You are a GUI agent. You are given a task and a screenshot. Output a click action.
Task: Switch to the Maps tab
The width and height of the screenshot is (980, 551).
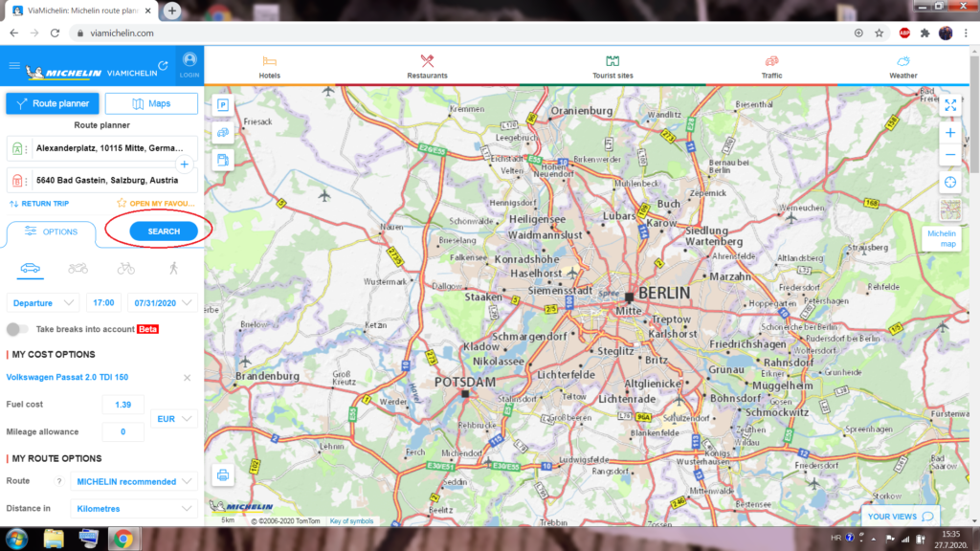(x=151, y=103)
